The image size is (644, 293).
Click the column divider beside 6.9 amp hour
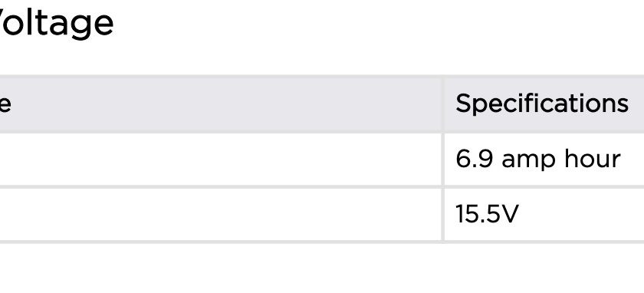[x=443, y=160]
